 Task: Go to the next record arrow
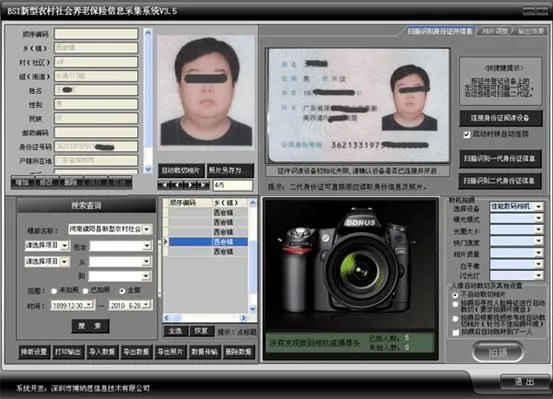pyautogui.click(x=190, y=185)
